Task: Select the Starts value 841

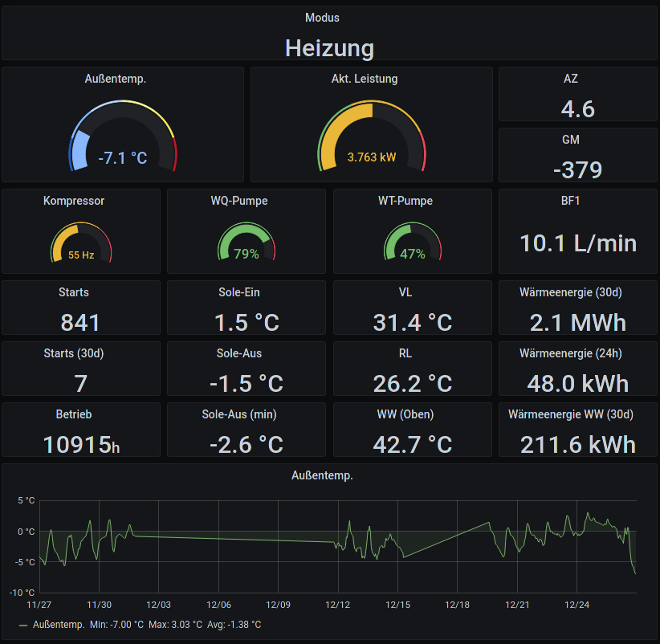Action: (80, 323)
